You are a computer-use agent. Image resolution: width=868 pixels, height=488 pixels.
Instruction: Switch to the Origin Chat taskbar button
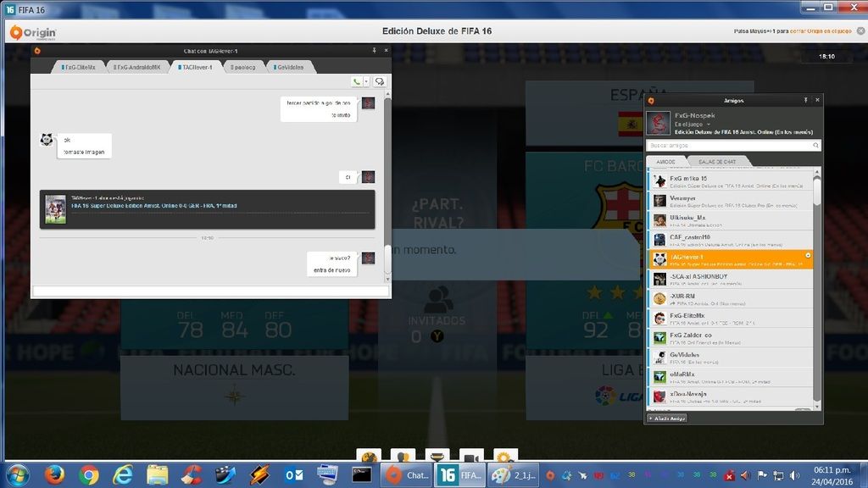pyautogui.click(x=406, y=475)
